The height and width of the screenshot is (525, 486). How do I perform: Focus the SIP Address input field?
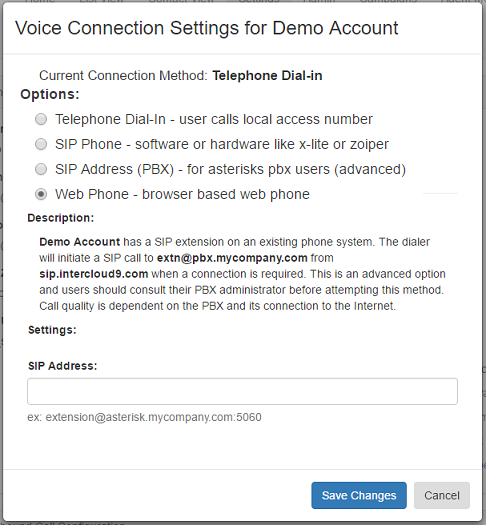242,391
